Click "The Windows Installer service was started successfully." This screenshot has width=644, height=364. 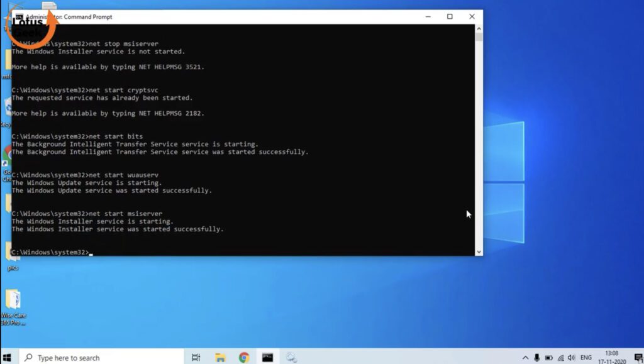(118, 229)
